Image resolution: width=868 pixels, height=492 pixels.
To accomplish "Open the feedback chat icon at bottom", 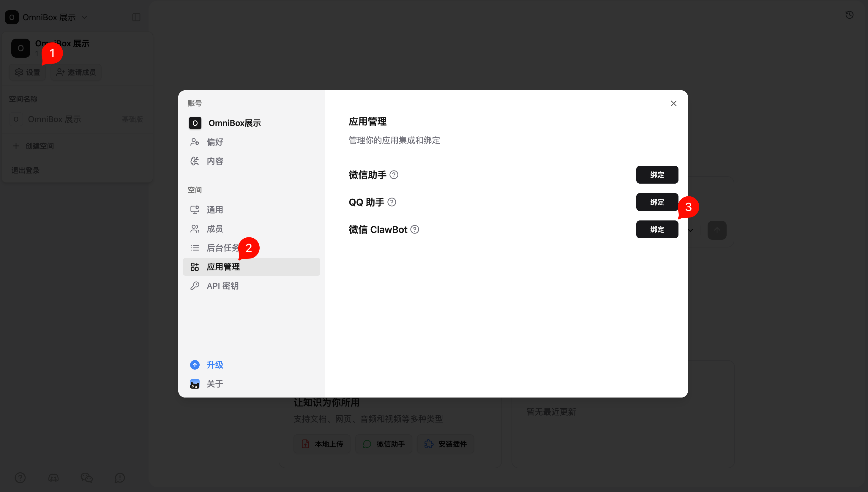I will pos(120,477).
